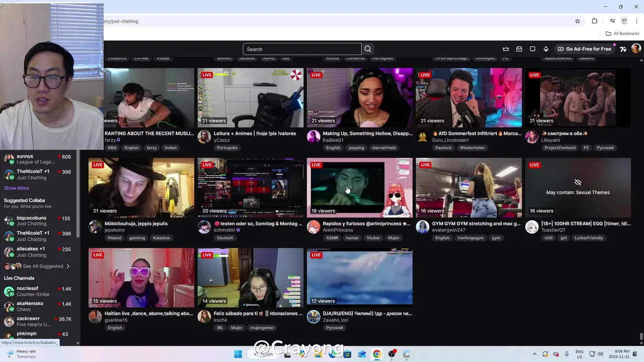Click the Twitch search input field
644x362 pixels.
(x=302, y=49)
